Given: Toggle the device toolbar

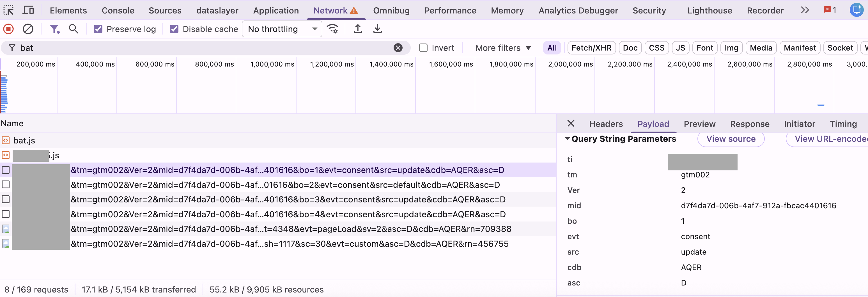Looking at the screenshot, I should [x=28, y=10].
